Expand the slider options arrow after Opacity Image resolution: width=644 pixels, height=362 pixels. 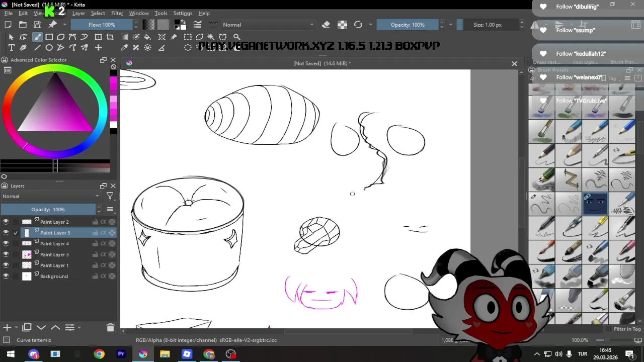pos(451,25)
